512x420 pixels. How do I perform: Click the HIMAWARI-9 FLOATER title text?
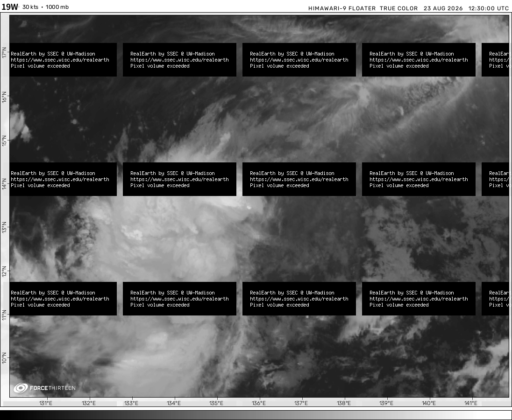pyautogui.click(x=342, y=8)
